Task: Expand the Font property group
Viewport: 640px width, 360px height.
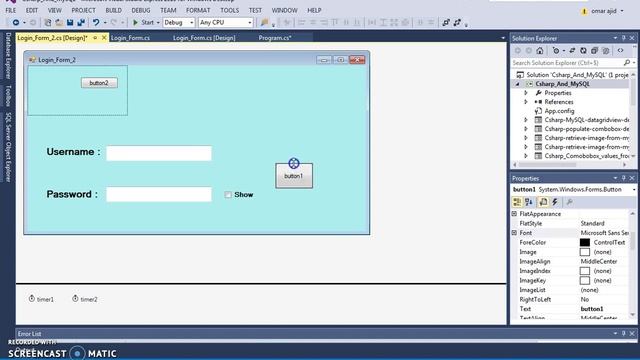Action: (x=514, y=233)
